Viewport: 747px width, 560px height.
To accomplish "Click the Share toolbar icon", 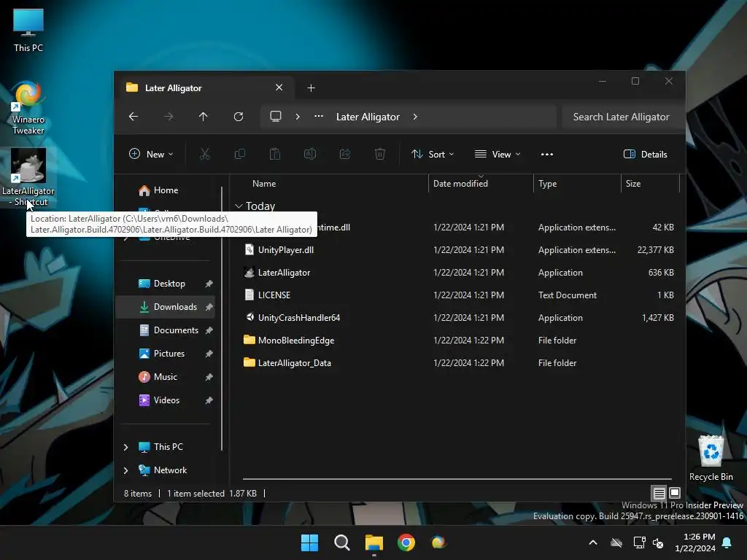I will pyautogui.click(x=345, y=154).
